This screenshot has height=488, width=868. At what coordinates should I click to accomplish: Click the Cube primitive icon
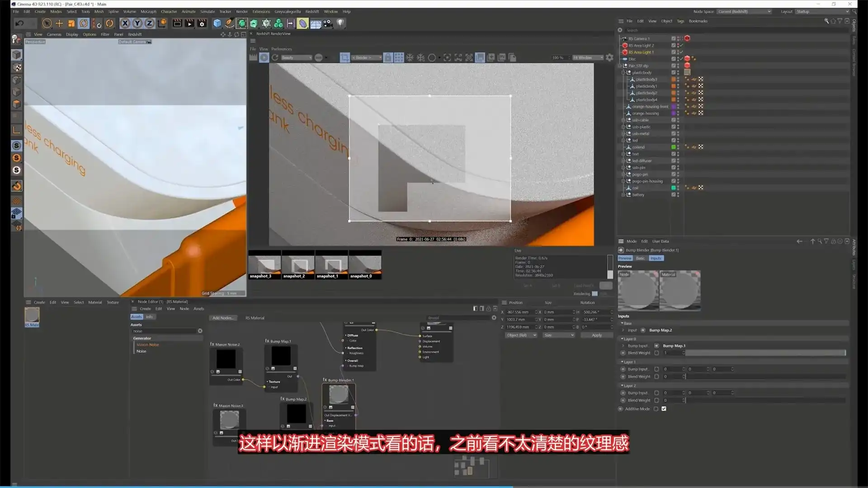tap(218, 23)
